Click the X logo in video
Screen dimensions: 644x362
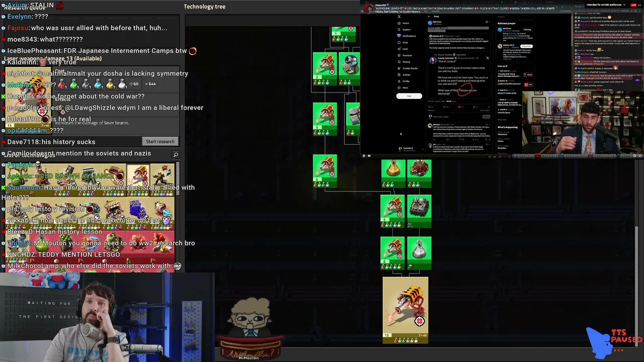(399, 17)
